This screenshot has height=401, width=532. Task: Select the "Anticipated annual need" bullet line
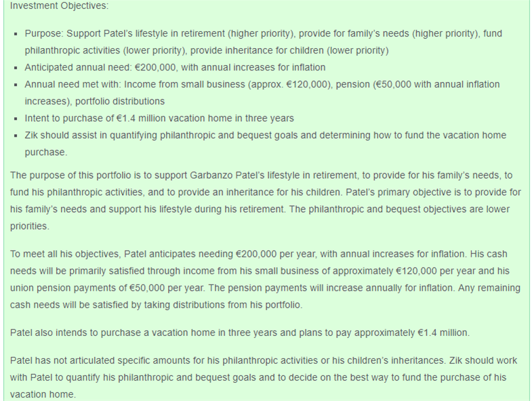tap(175, 68)
